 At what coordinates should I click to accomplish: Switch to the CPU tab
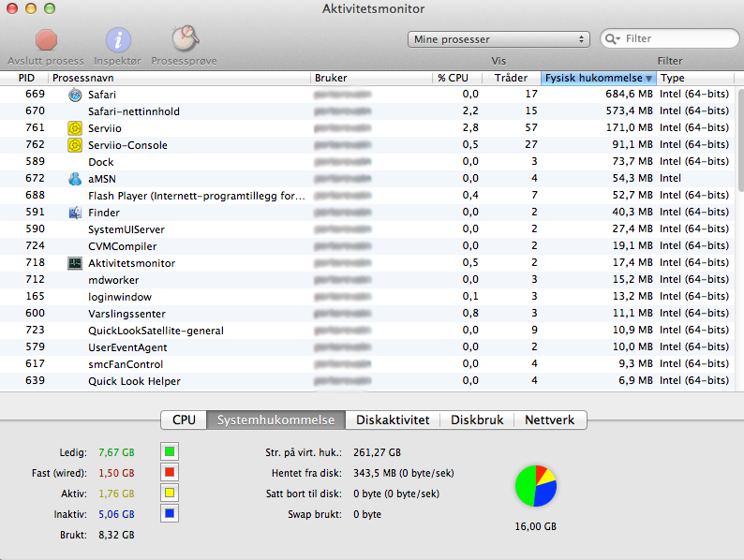click(184, 420)
